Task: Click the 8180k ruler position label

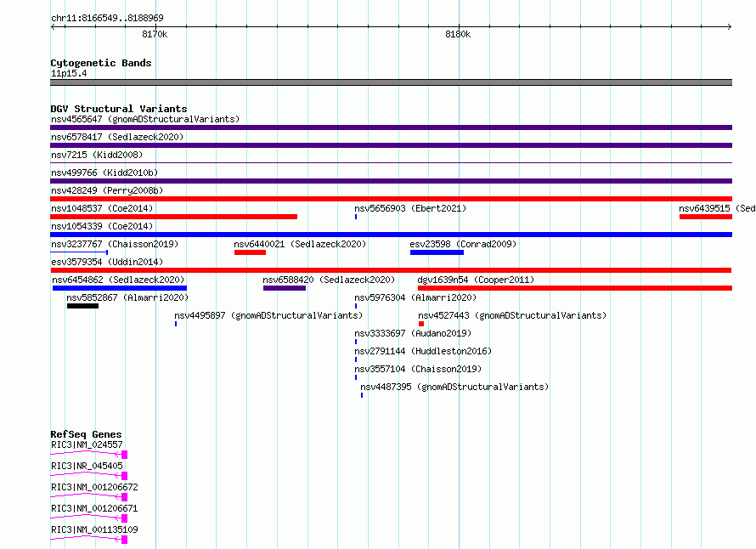Action: [x=458, y=34]
